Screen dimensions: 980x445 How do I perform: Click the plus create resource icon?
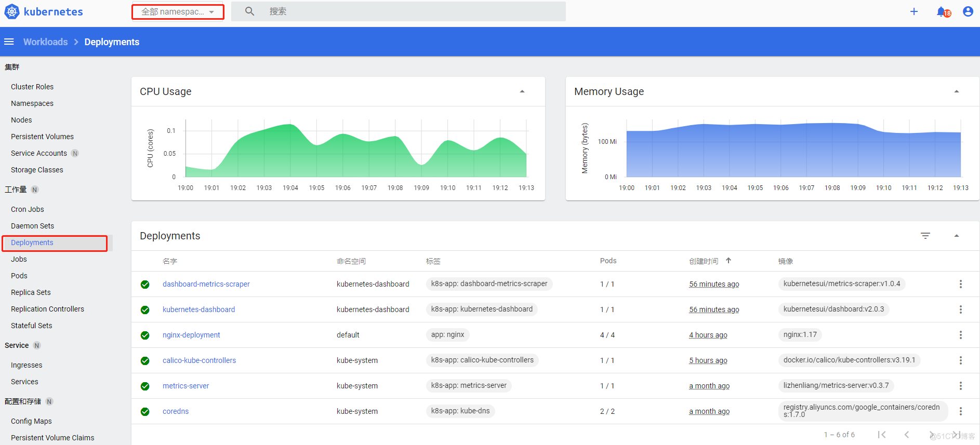(914, 11)
